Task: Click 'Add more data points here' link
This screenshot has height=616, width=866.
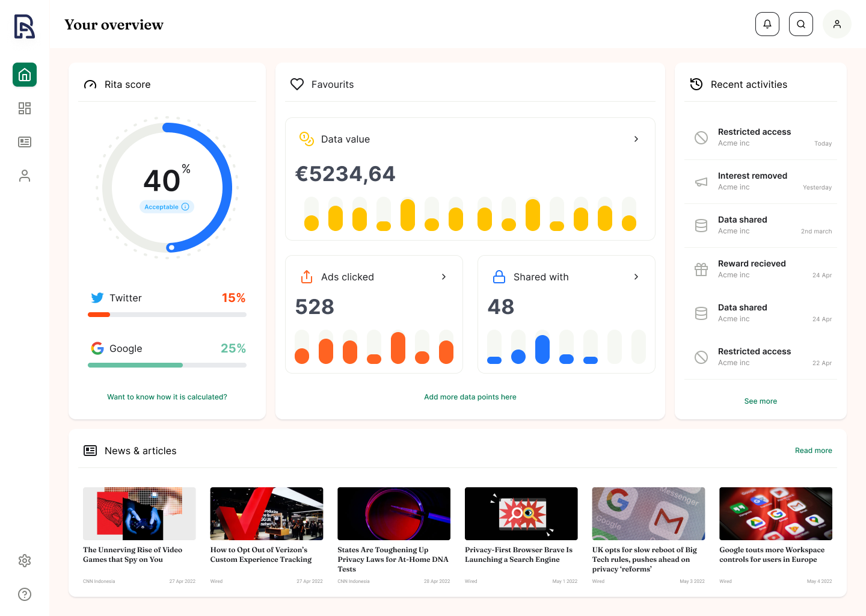Action: point(470,397)
